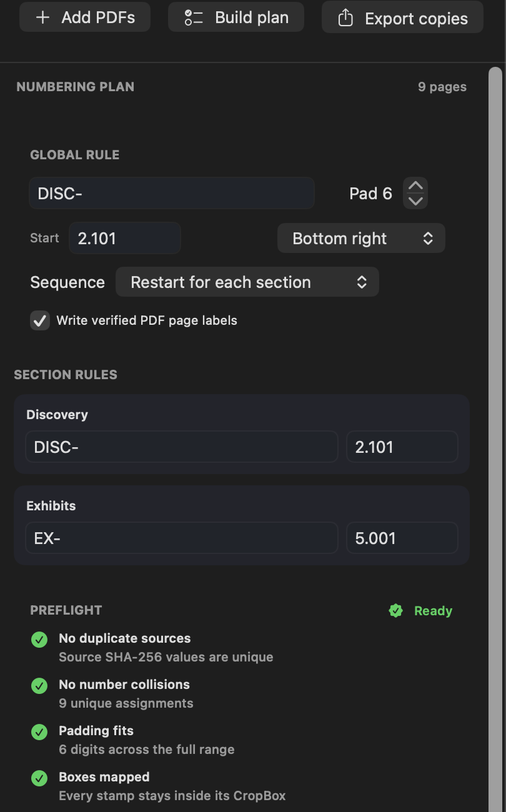
Task: Click the global Start 2.101 field
Action: 125,238
